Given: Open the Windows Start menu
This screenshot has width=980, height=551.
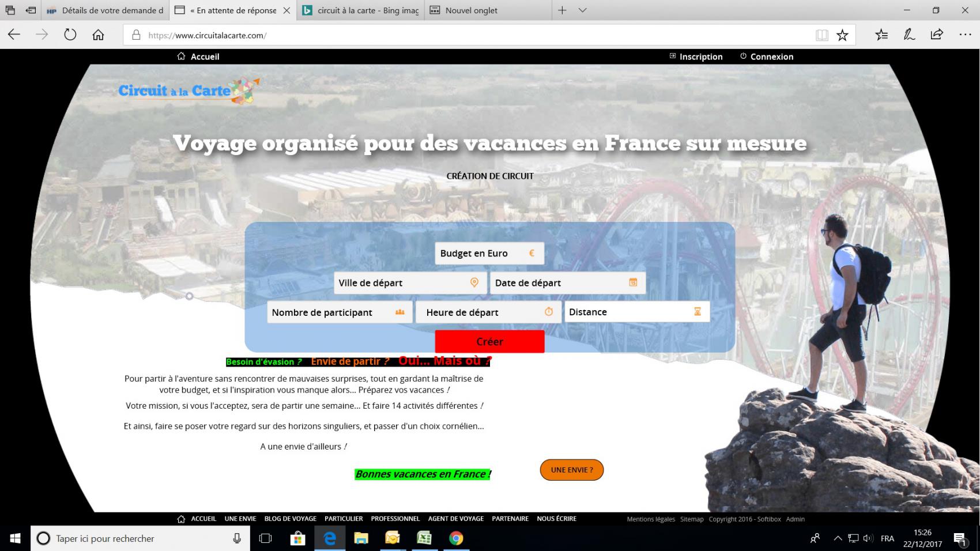Looking at the screenshot, I should [x=15, y=538].
